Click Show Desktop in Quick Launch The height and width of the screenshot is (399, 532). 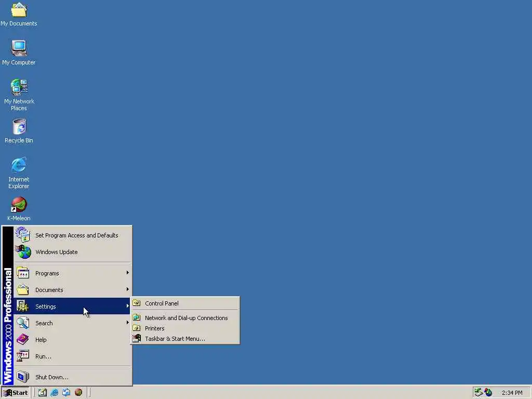43,393
